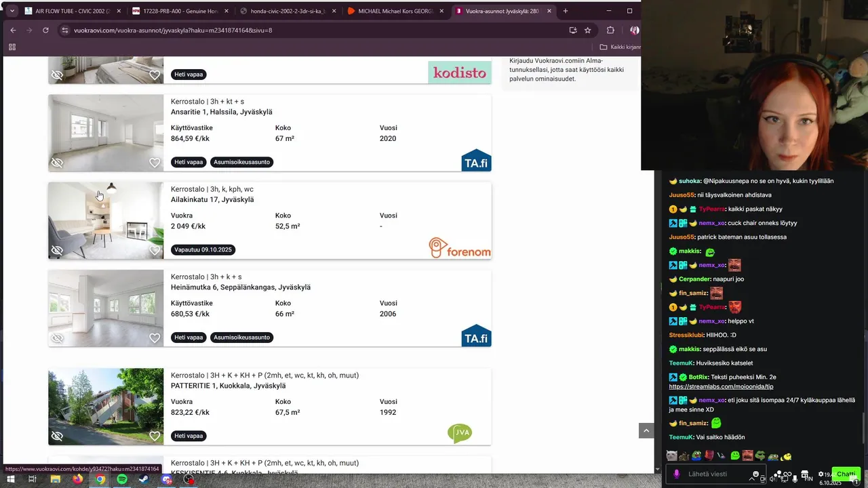Open the PATTERITIE 1, Kuokkala listing title
This screenshot has height=488, width=868.
(x=228, y=386)
